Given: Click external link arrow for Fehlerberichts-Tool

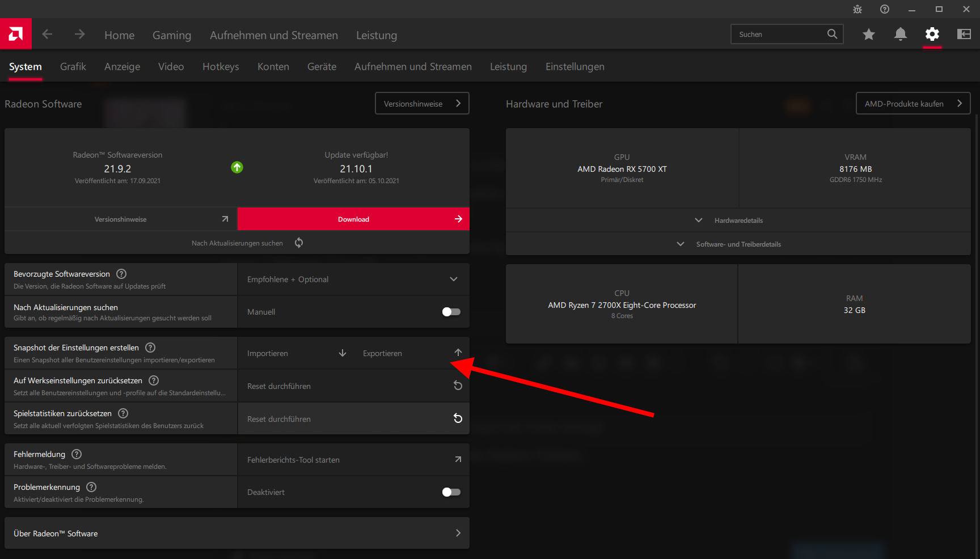Looking at the screenshot, I should (x=458, y=459).
